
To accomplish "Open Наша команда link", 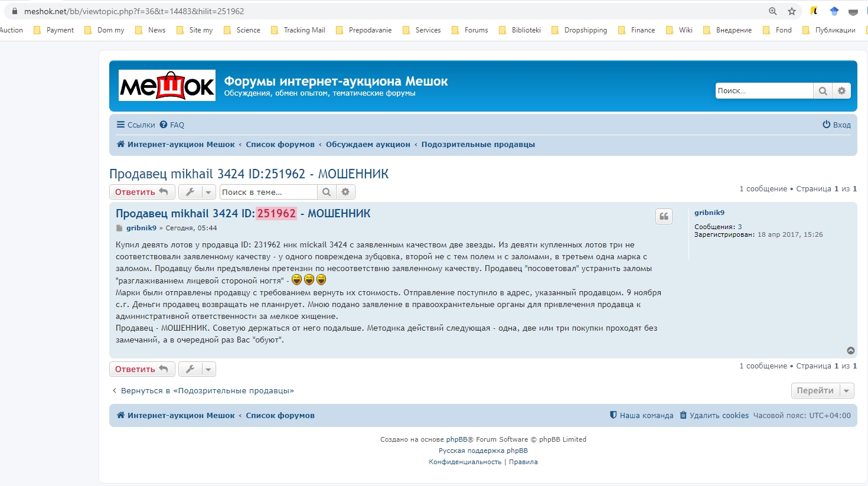I will (641, 416).
